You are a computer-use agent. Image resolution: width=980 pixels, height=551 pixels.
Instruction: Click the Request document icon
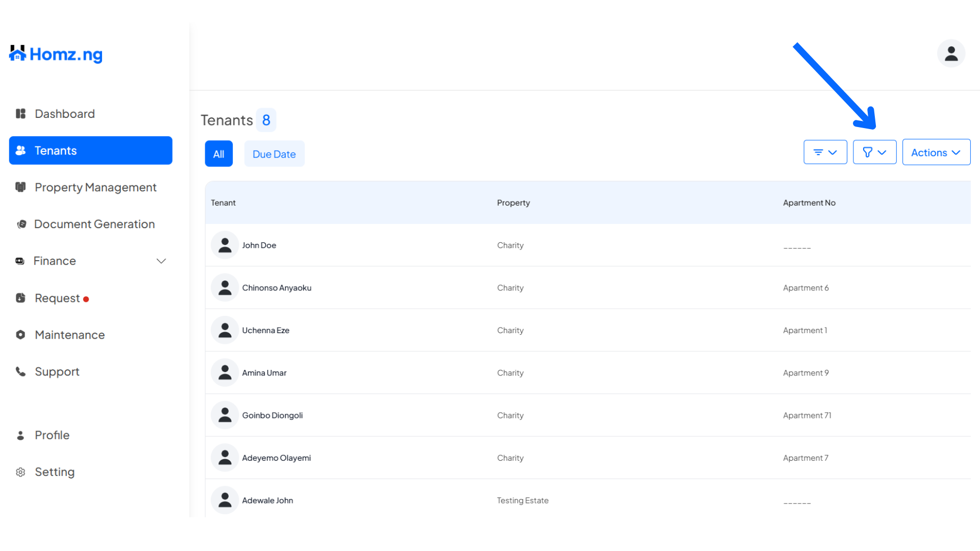pyautogui.click(x=20, y=298)
